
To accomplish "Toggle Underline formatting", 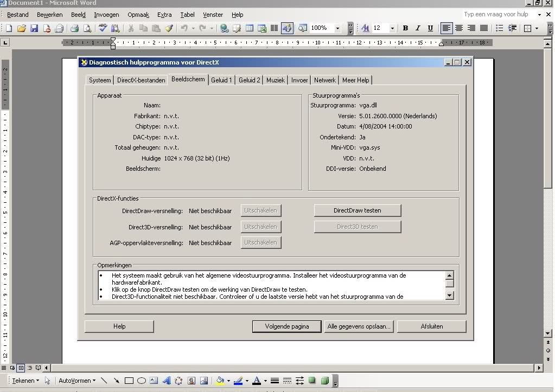I will tap(430, 28).
